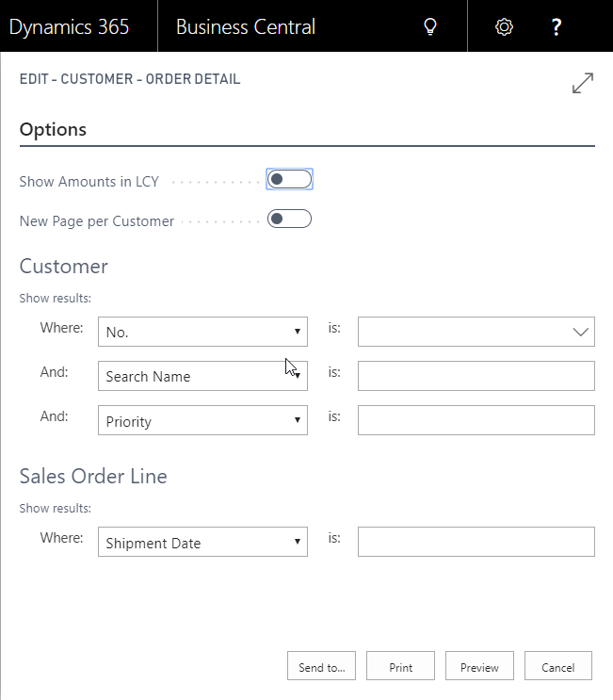Click the question mark help icon
Image resolution: width=613 pixels, height=700 pixels.
(x=556, y=26)
